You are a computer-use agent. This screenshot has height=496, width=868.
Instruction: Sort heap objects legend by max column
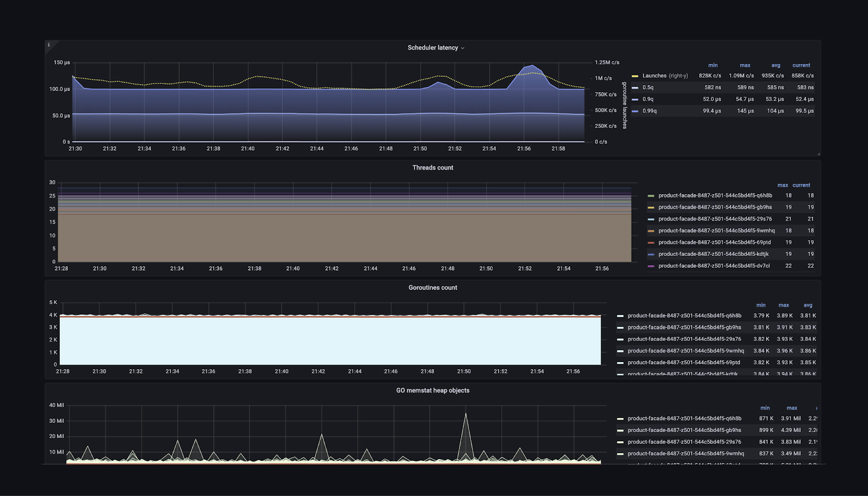792,408
